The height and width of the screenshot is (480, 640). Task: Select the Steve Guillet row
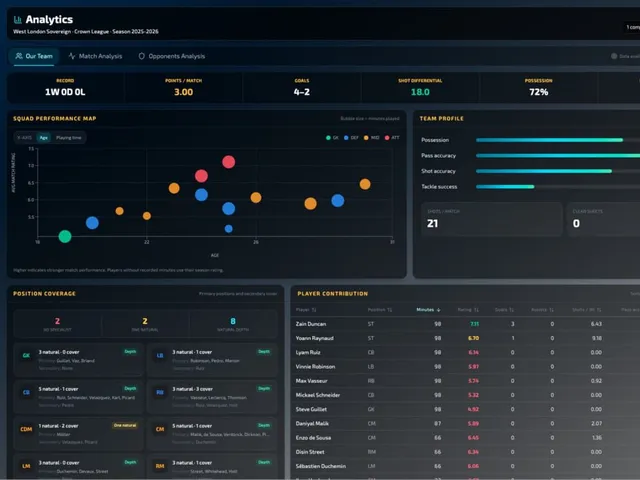click(465, 409)
